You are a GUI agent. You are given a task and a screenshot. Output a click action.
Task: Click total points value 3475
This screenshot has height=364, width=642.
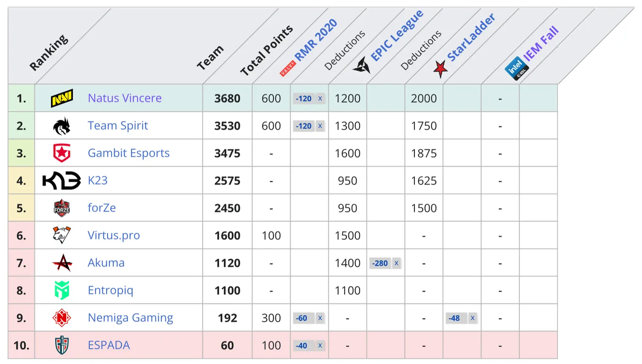[228, 153]
